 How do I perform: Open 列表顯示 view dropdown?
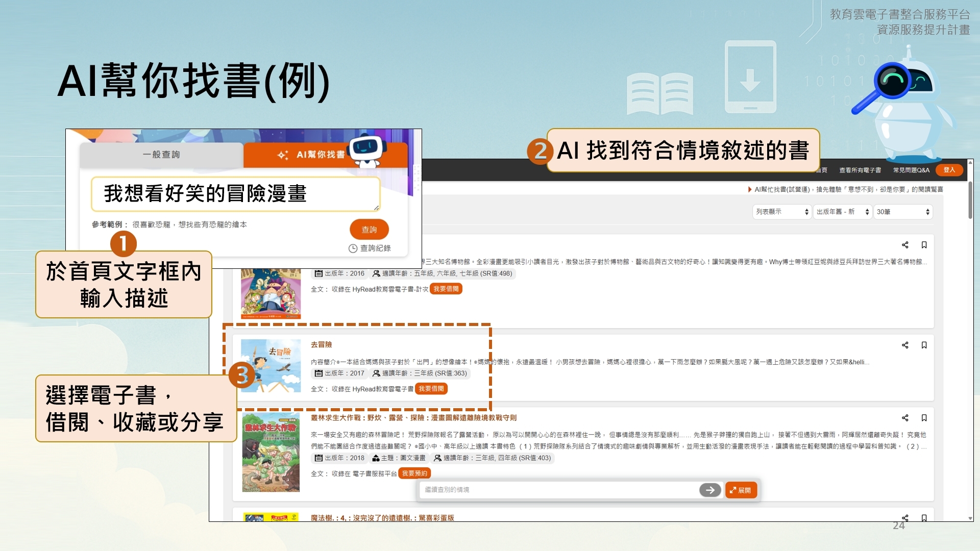coord(782,212)
